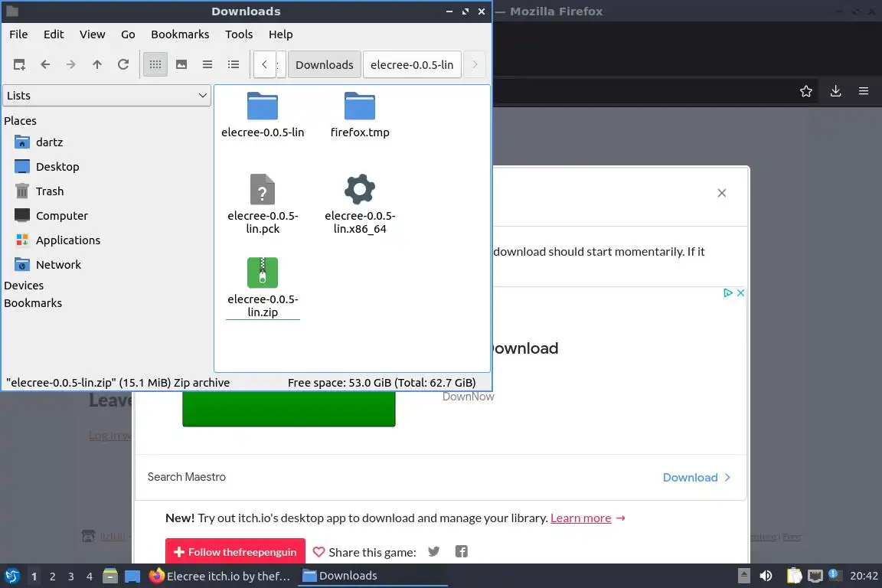This screenshot has height=588, width=882.
Task: Select elecree-0.0.5-lin.zip archive icon
Action: (263, 273)
